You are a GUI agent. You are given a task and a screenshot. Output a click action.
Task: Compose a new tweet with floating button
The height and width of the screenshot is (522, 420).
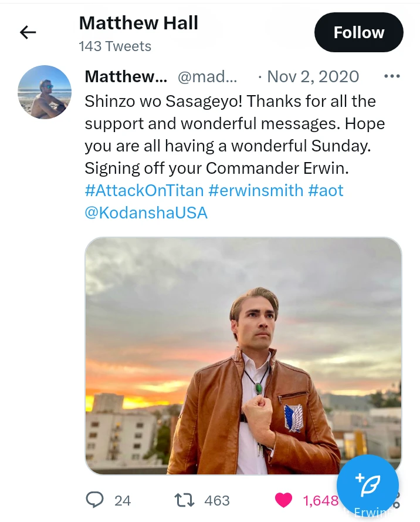pyautogui.click(x=368, y=485)
